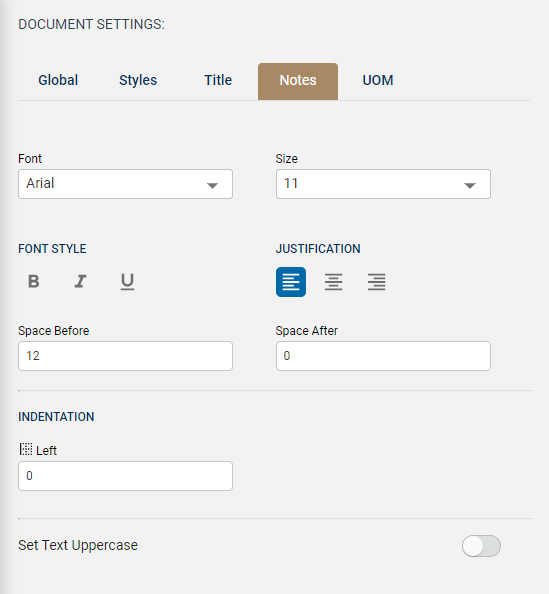Open the Title tab
The image size is (549, 594).
click(x=218, y=81)
